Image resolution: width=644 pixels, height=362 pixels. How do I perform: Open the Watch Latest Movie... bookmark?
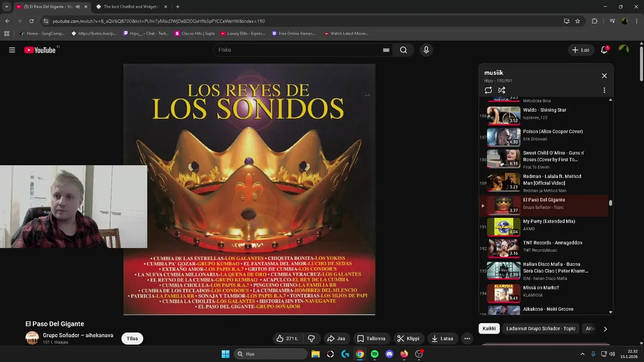click(346, 34)
